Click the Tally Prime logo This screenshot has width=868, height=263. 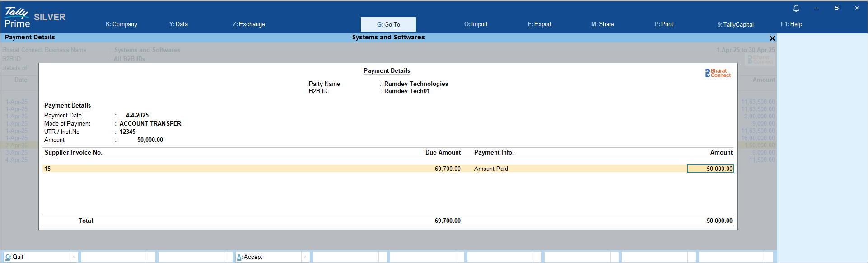pos(17,18)
